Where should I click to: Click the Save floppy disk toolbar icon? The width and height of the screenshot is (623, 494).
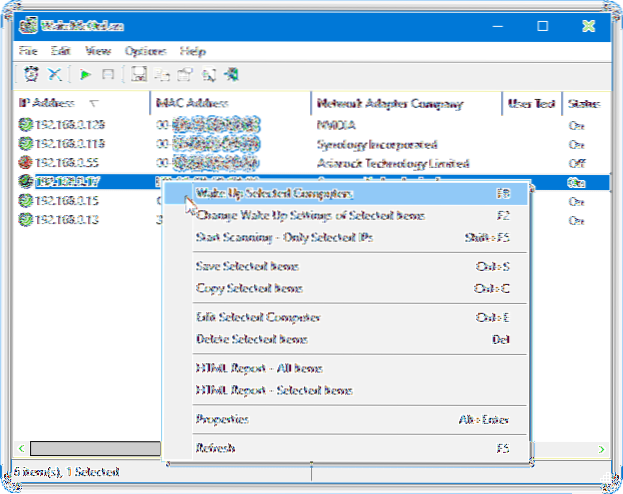pos(140,74)
